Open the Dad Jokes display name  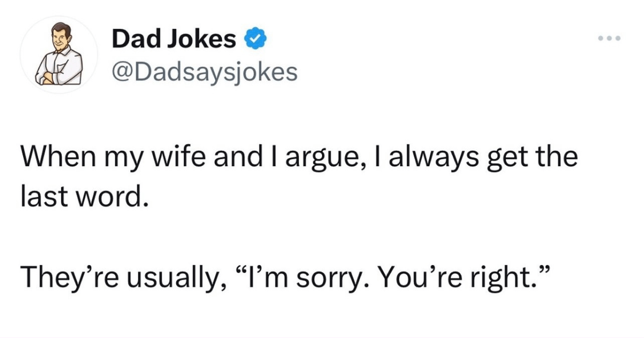[174, 39]
